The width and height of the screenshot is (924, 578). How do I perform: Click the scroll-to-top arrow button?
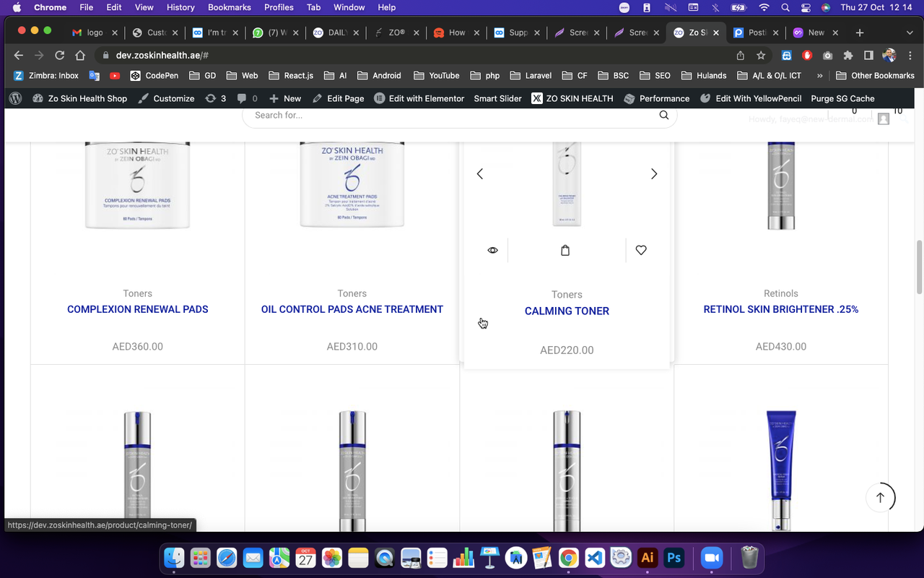[x=880, y=497]
